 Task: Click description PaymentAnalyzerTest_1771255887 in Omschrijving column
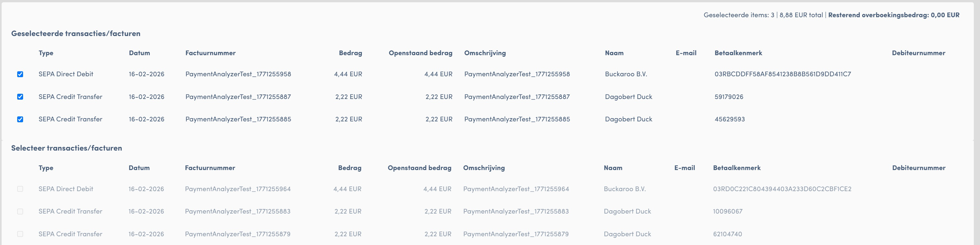click(x=517, y=97)
